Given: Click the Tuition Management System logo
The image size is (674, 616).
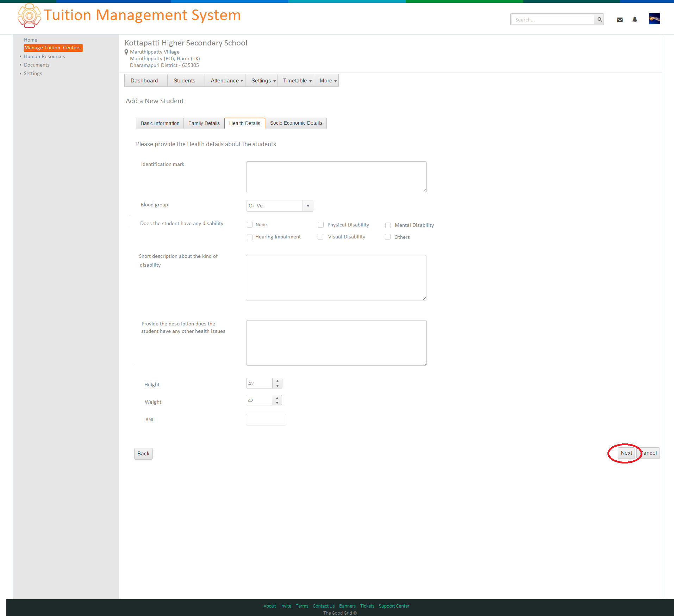Looking at the screenshot, I should (x=29, y=16).
